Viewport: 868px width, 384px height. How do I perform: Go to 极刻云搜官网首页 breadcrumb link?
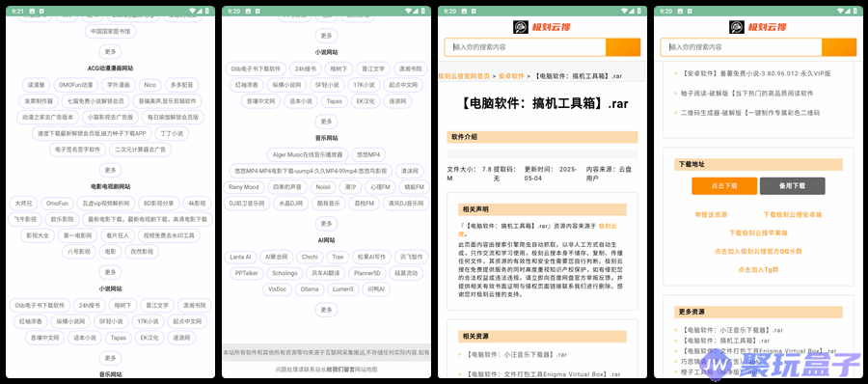tap(464, 76)
